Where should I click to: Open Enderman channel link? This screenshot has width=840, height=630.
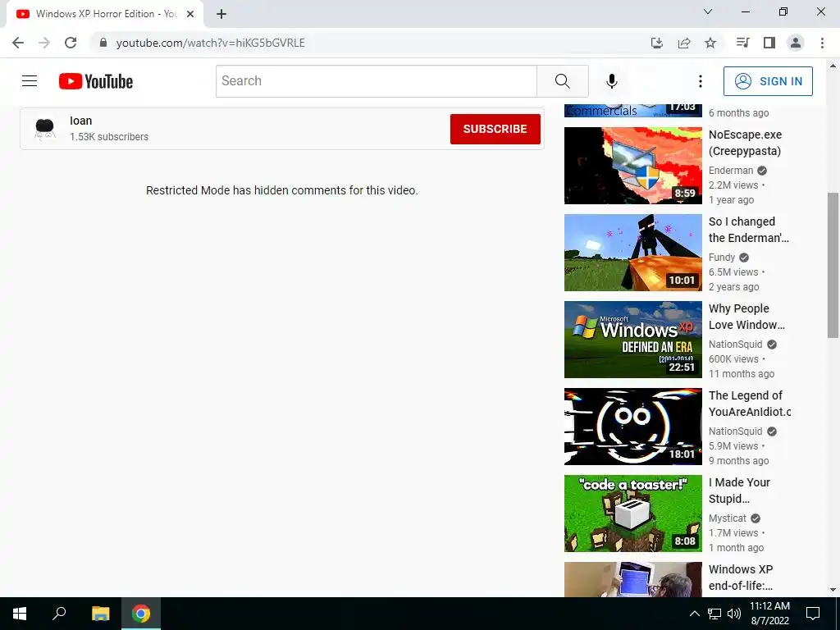pyautogui.click(x=731, y=171)
